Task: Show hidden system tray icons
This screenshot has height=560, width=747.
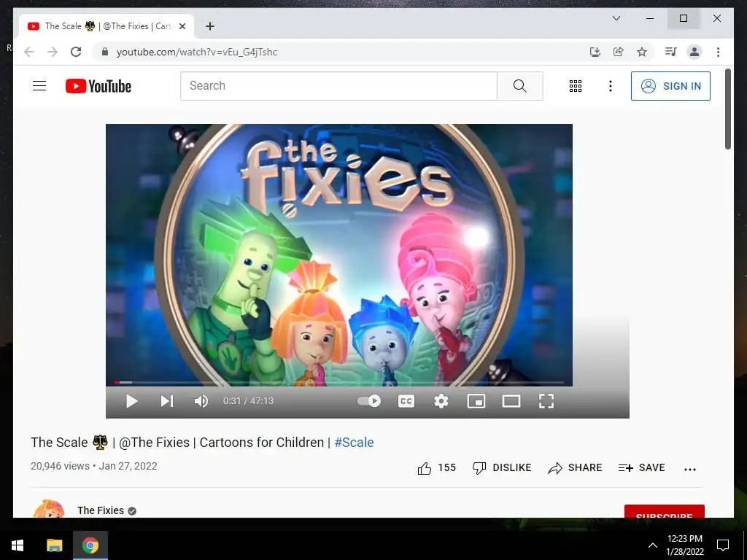Action: (653, 545)
